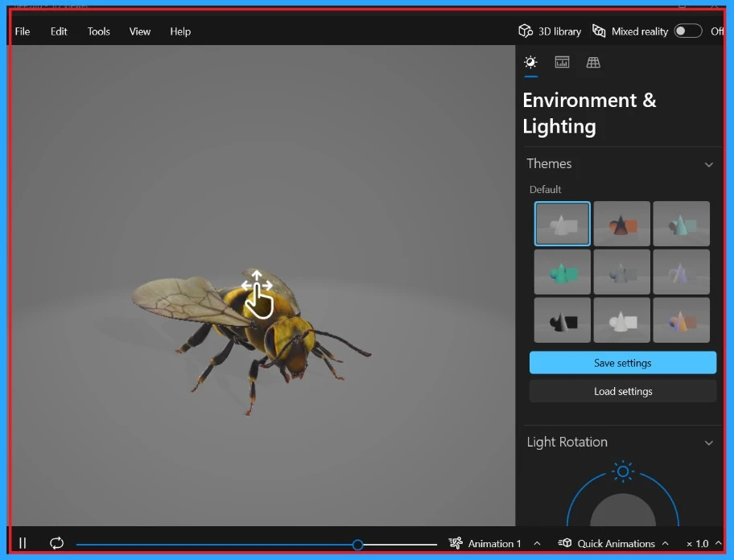Select the orange cone lighting theme
The height and width of the screenshot is (560, 734).
pos(621,224)
